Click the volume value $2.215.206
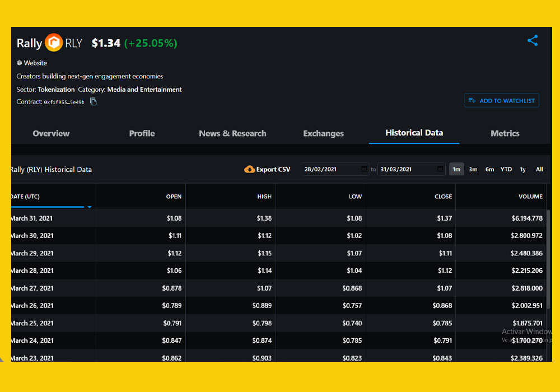Screen dimensions: 560x392 pyautogui.click(x=527, y=270)
